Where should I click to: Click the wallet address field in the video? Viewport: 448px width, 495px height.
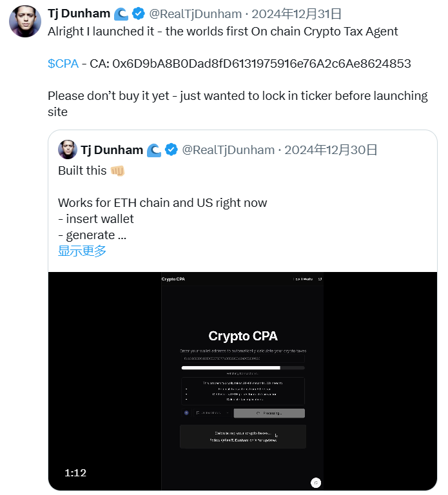tap(242, 358)
